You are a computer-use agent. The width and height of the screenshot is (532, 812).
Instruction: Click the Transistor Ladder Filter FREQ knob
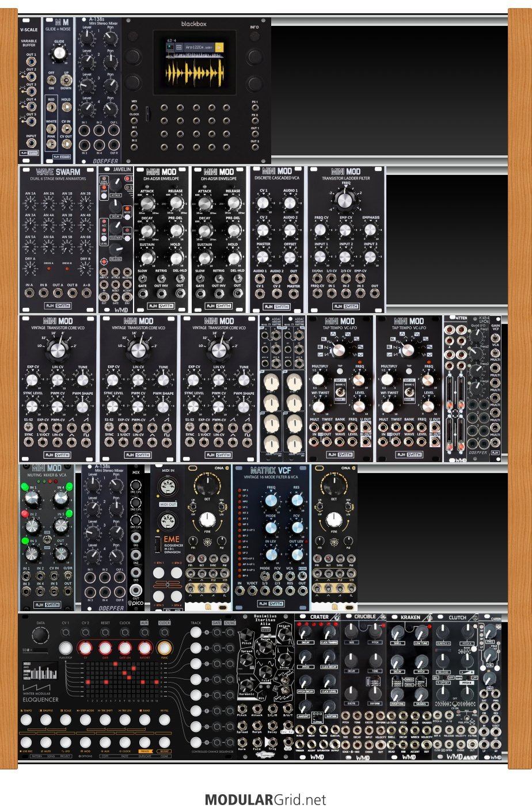pyautogui.click(x=344, y=200)
